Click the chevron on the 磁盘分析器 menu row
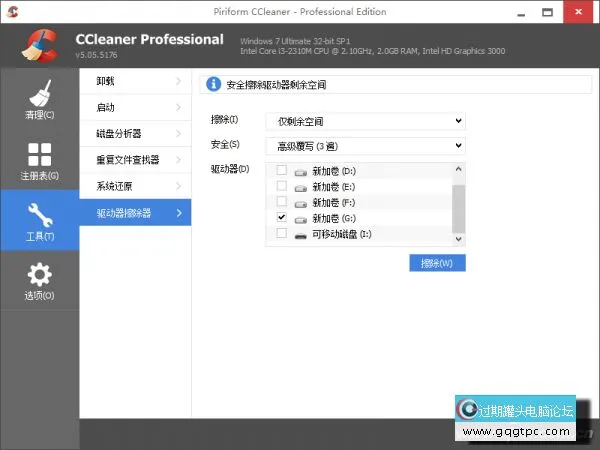Viewport: 600px width, 450px height. point(178,133)
